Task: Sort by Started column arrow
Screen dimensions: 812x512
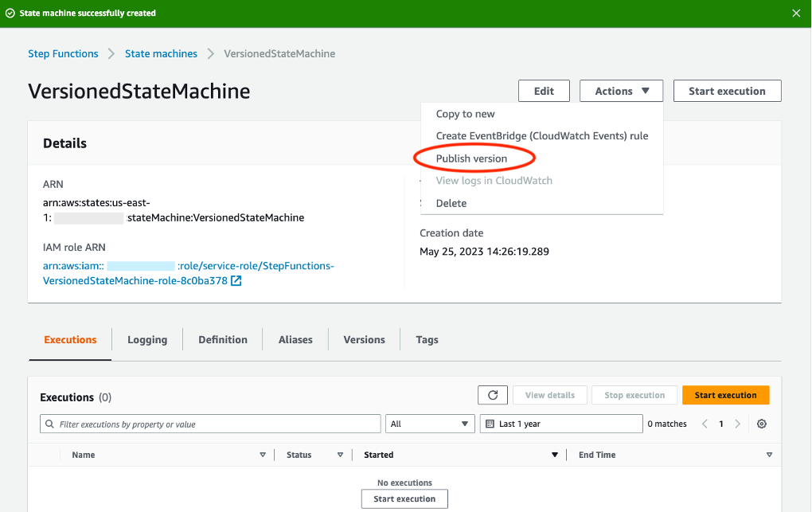Action: (x=555, y=455)
